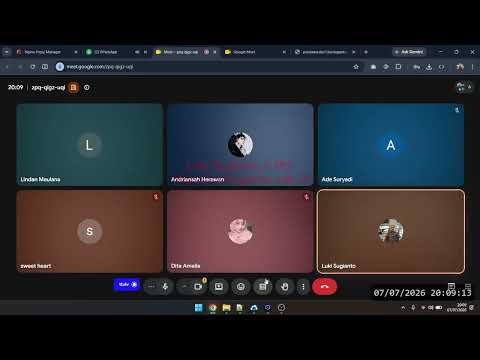Leave the call with the red hang-up button
The height and width of the screenshot is (360, 480).
tap(325, 287)
